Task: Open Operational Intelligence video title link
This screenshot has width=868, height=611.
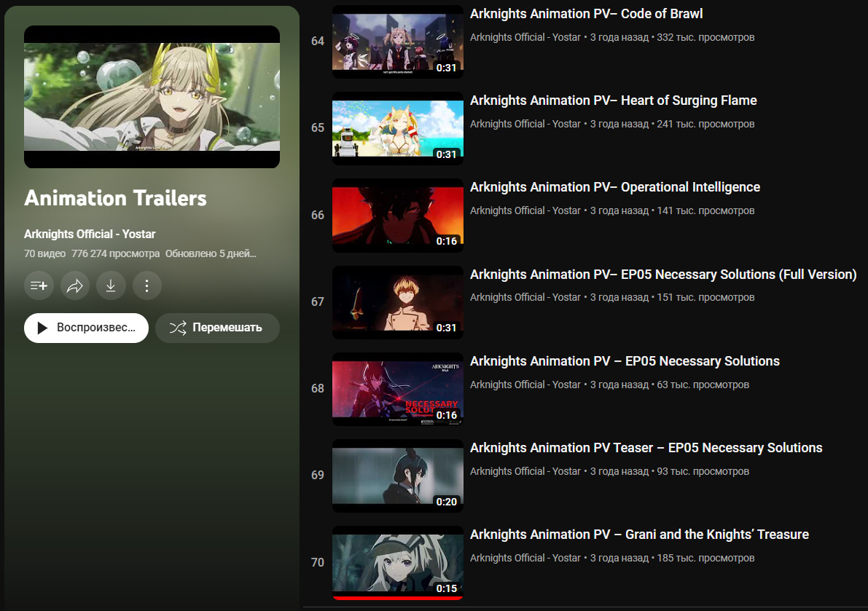Action: (x=614, y=187)
